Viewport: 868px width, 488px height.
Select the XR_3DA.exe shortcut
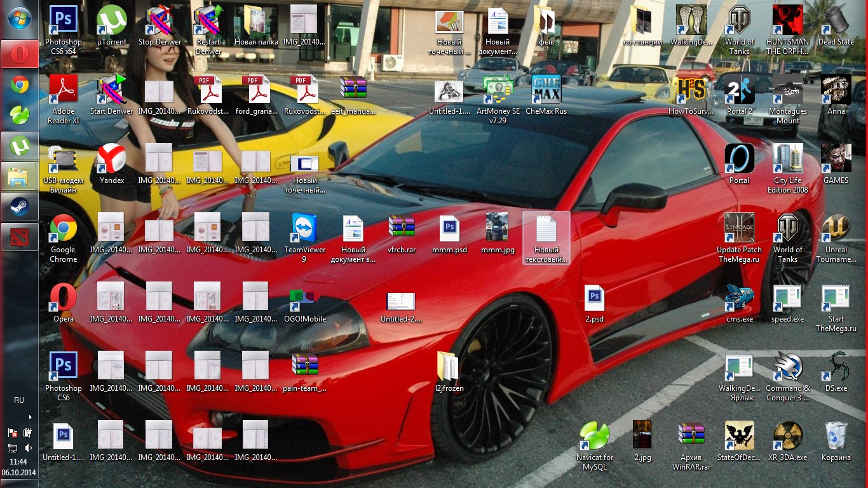tap(787, 441)
